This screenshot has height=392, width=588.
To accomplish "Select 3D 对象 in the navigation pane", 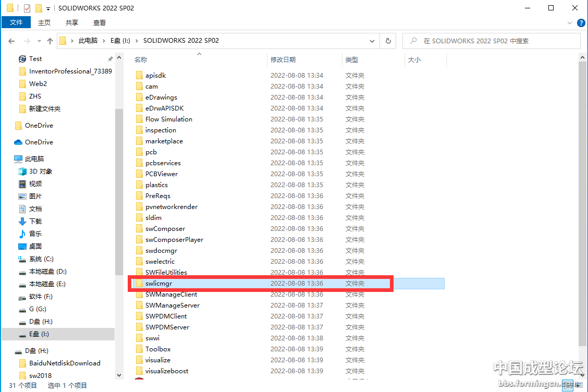I will (x=41, y=171).
